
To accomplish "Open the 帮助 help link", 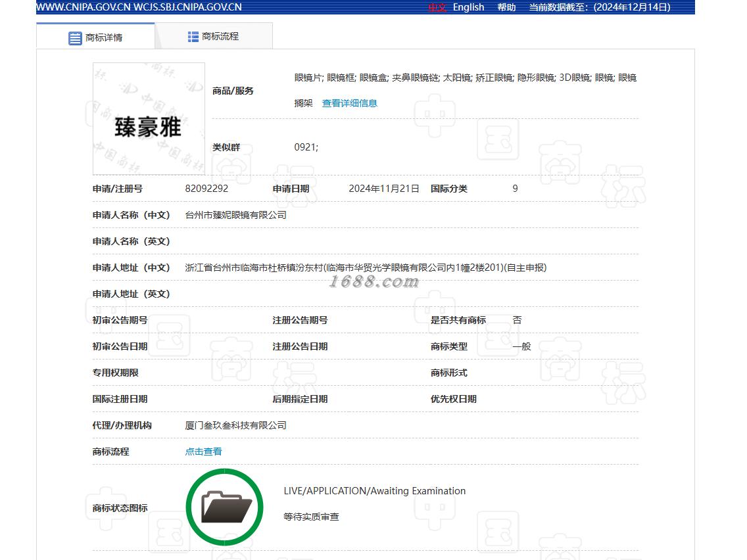I will coord(507,7).
